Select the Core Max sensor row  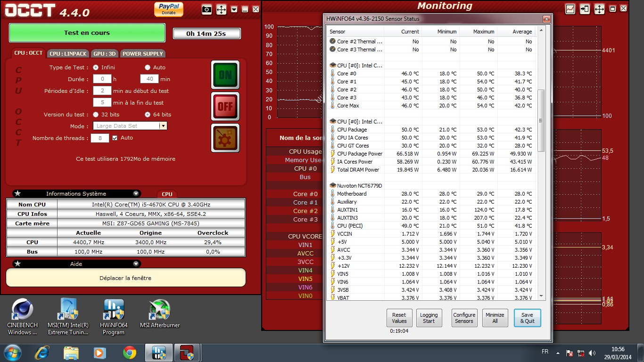431,106
